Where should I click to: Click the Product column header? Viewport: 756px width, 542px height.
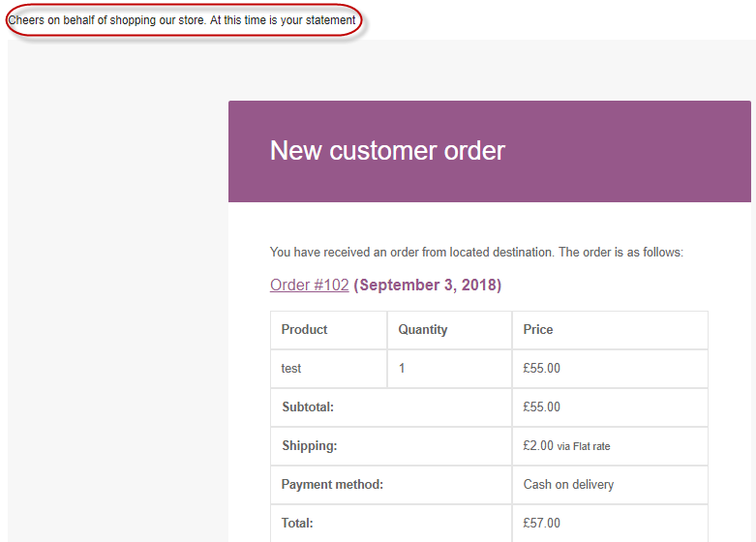pos(304,329)
